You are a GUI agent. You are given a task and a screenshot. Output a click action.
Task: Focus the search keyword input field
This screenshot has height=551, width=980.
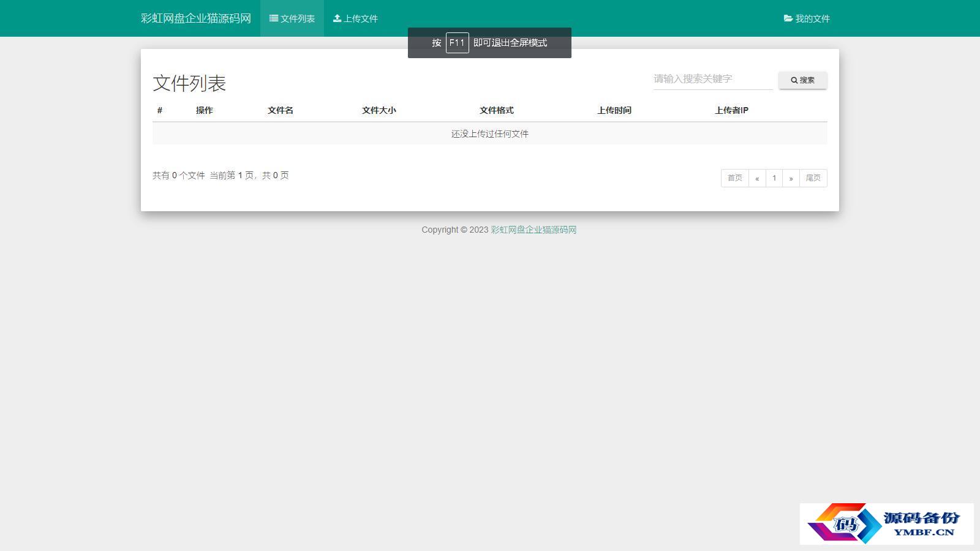[713, 79]
